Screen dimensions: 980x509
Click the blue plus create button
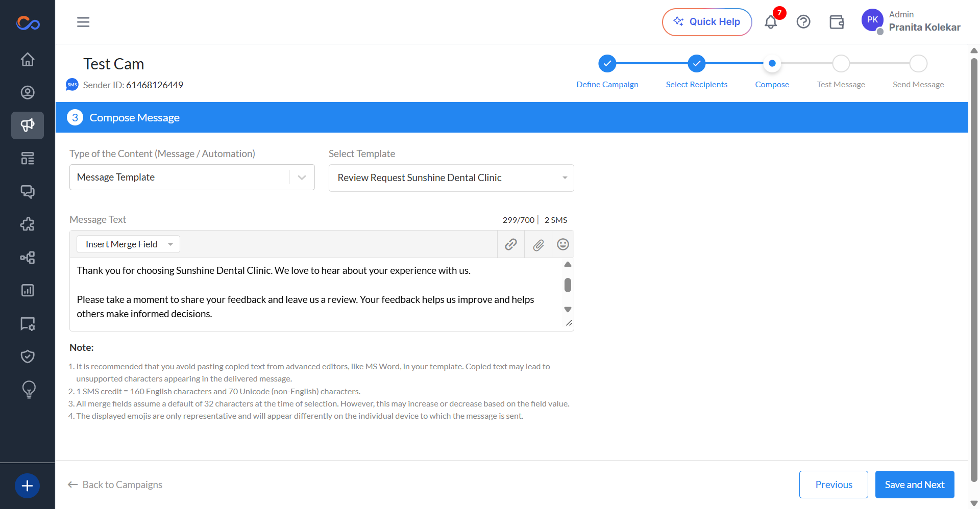coord(28,486)
